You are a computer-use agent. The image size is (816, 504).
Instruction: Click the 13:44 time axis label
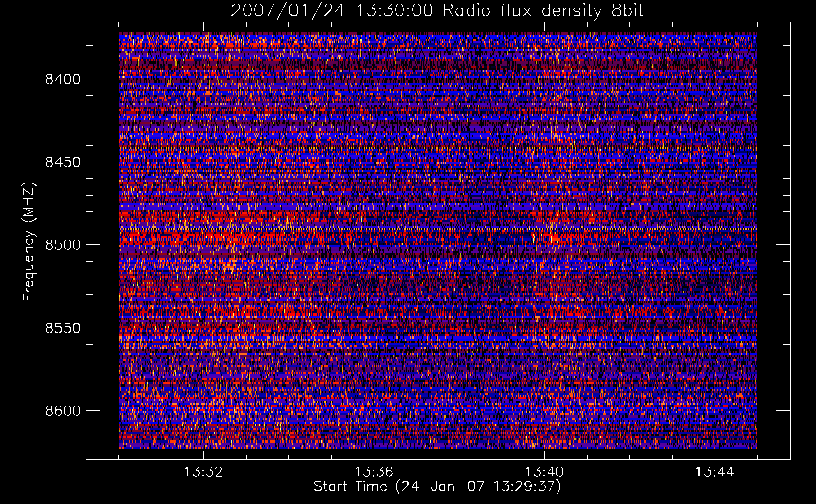tap(715, 472)
